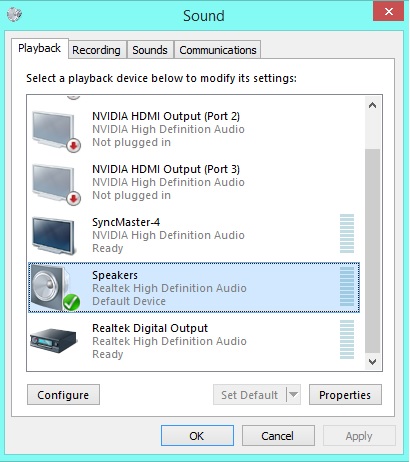Select the NVIDIA HDMI Output Port 3 monitor icon

(x=55, y=184)
